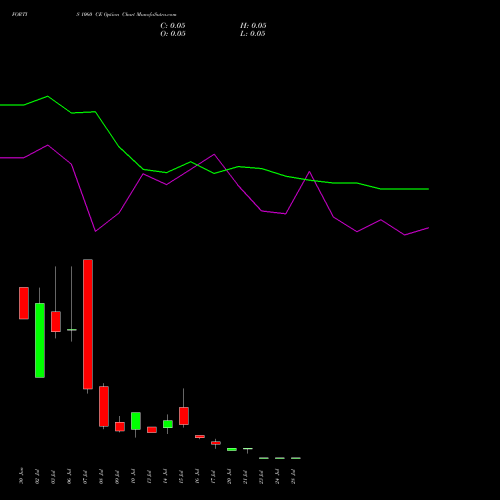Image resolution: width=500 pixels, height=500 pixels.
Task: Click the "CE Options Chart" title text
Action: tap(114, 14)
